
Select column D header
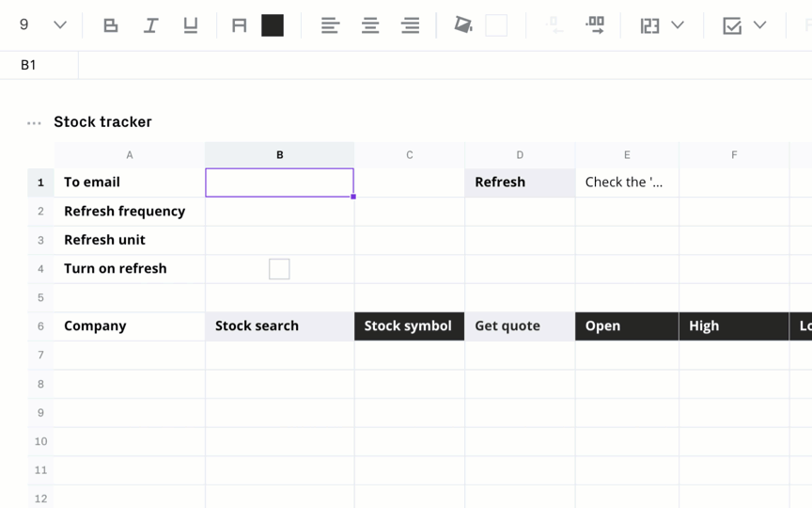pyautogui.click(x=520, y=155)
